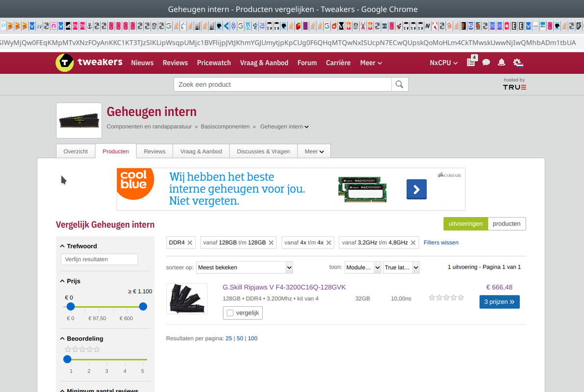
Task: Open the messages speech bubble icon
Action: (486, 63)
